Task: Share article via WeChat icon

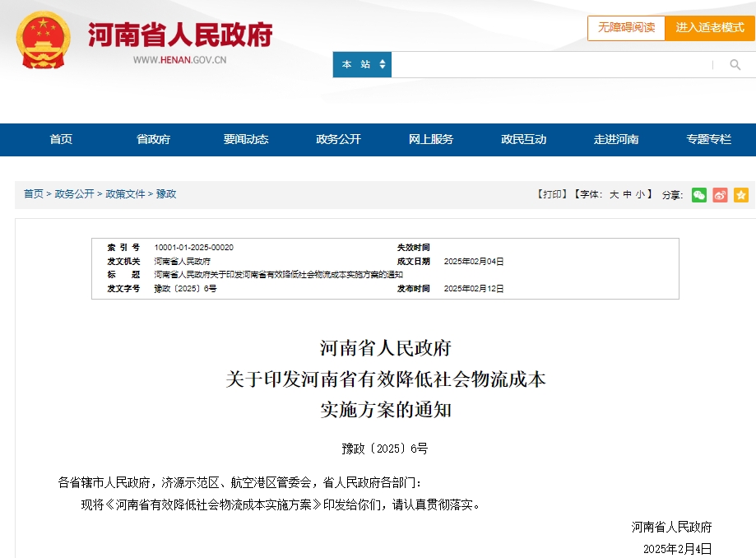Action: pyautogui.click(x=698, y=195)
